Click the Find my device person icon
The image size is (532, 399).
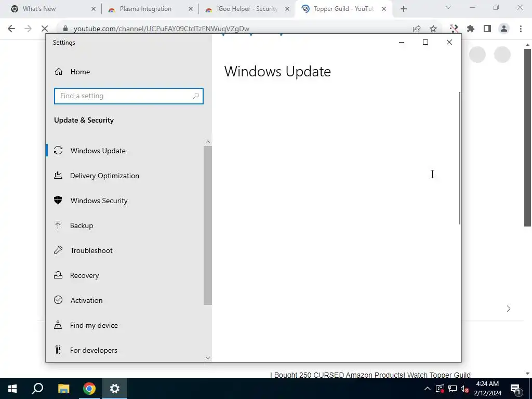tap(58, 325)
